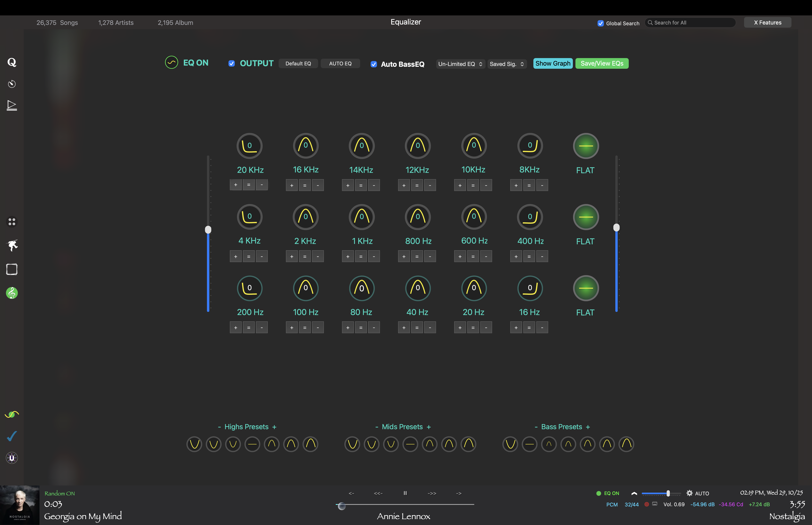
Task: Click the four-dots grid sidebar icon
Action: click(12, 222)
